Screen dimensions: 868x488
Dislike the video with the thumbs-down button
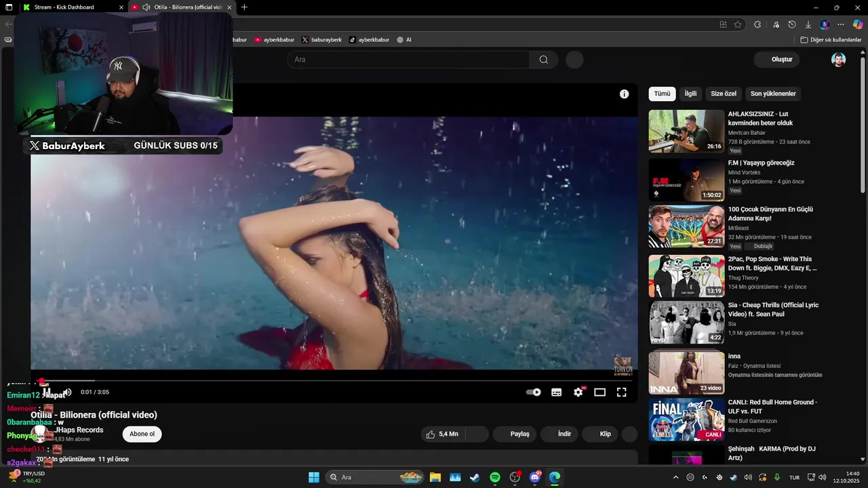(x=477, y=434)
